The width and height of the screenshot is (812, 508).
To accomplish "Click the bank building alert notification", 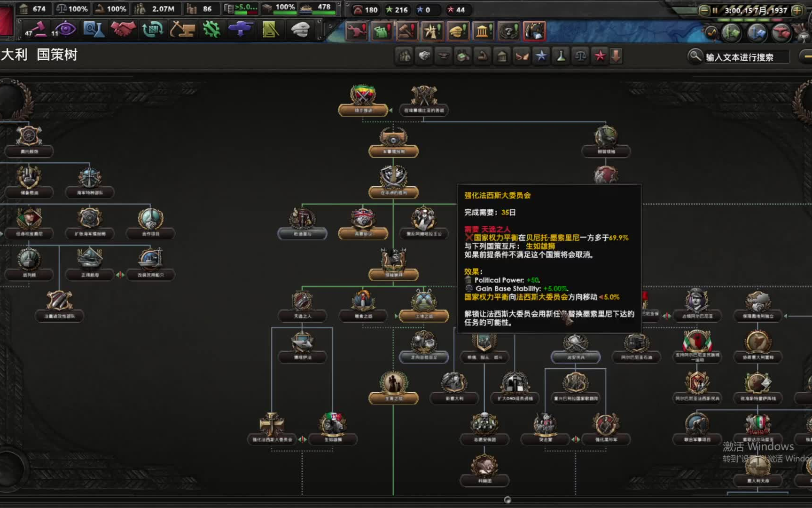I will coord(483,32).
